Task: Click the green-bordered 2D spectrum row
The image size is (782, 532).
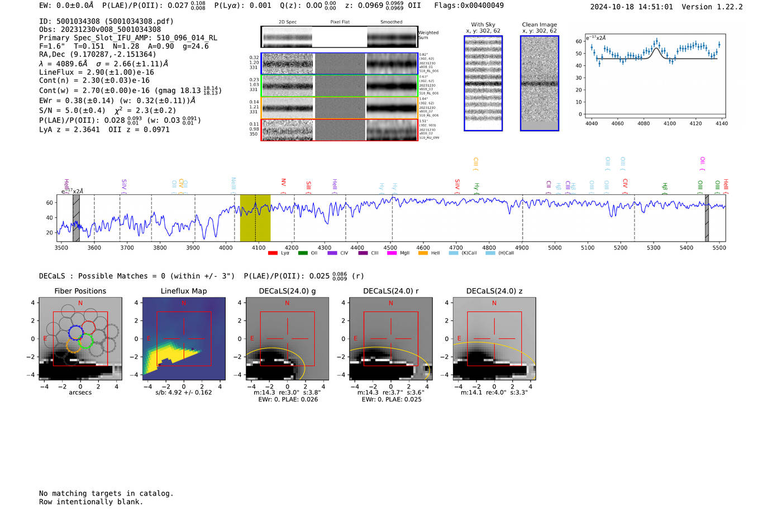Action: coord(340,85)
